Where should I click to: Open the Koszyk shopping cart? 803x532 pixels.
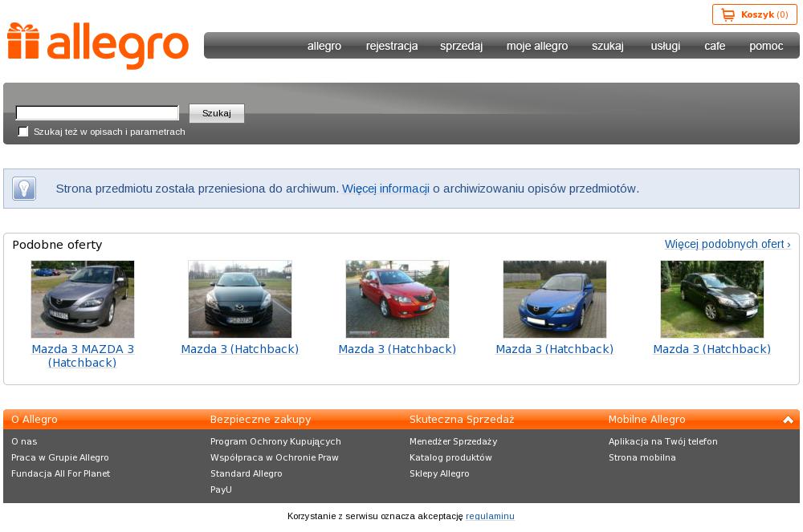point(754,14)
